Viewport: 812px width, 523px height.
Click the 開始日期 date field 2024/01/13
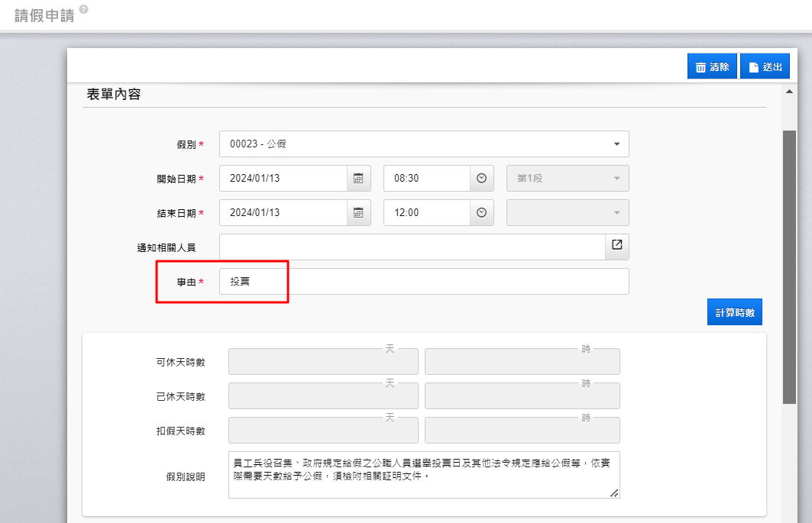(x=283, y=178)
